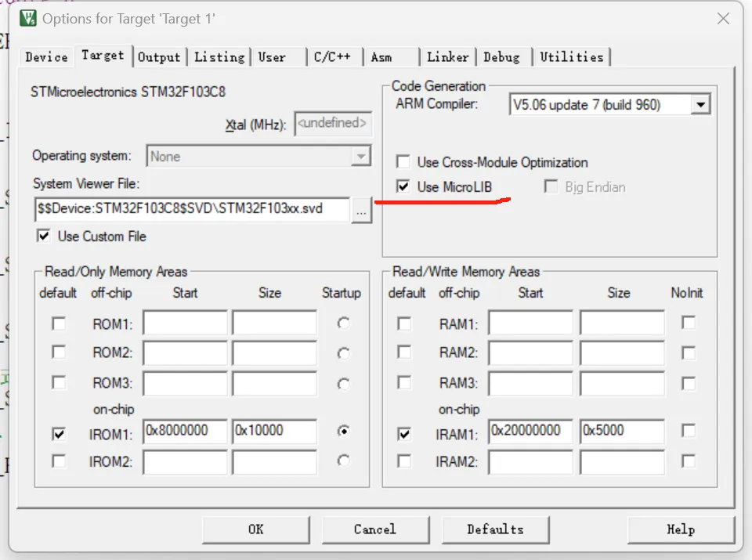Click the ROM1 Start field

click(x=185, y=323)
